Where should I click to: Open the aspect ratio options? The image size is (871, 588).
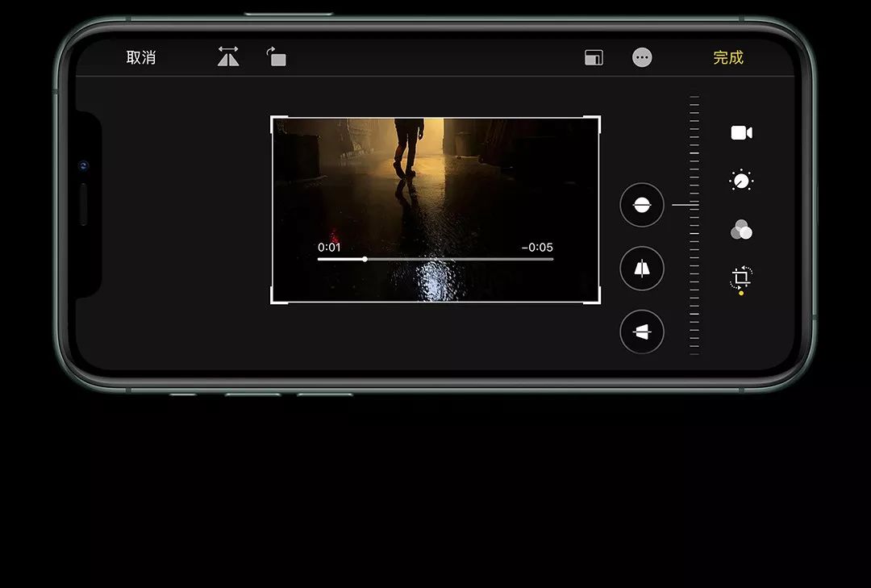pyautogui.click(x=594, y=58)
